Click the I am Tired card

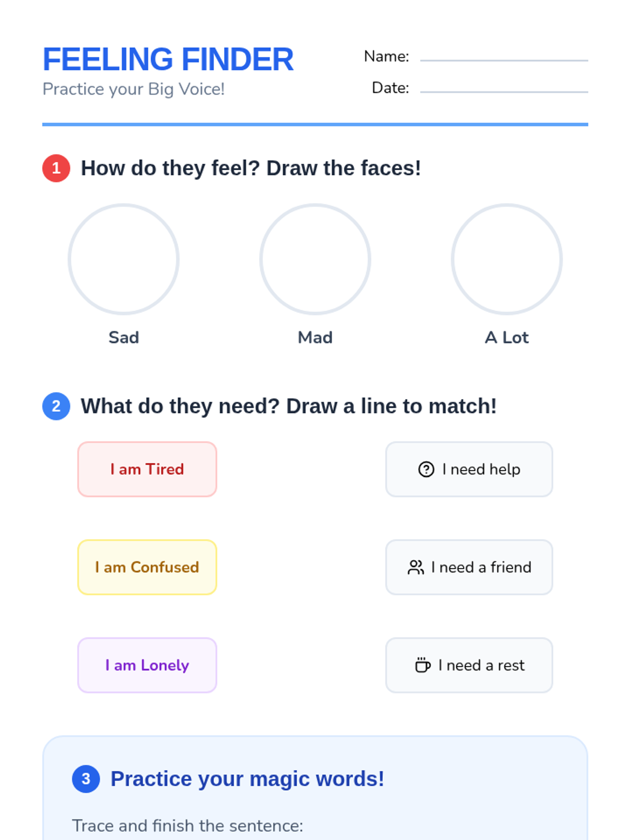[x=147, y=469]
